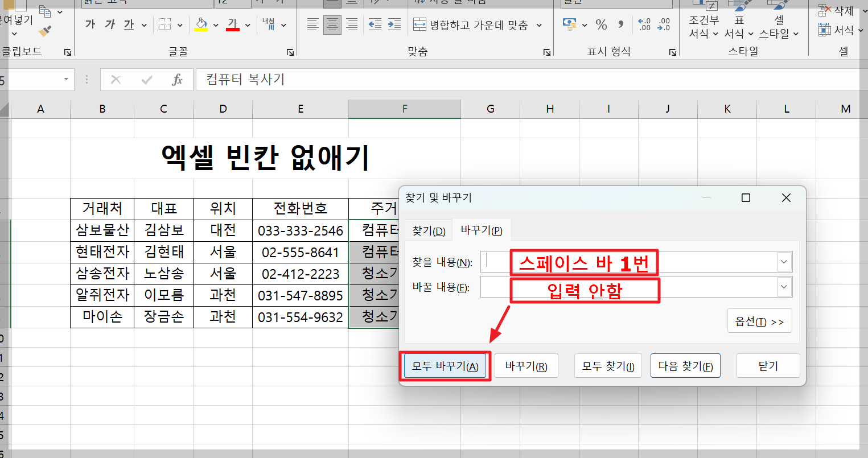
Task: Apply yellow fill color to cells
Action: coord(201,24)
